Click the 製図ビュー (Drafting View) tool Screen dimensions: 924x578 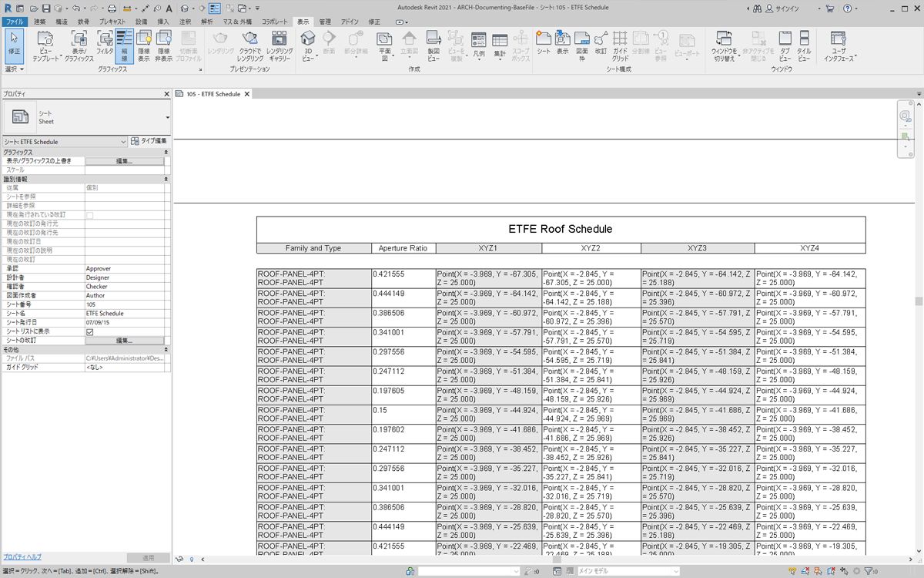(x=434, y=46)
